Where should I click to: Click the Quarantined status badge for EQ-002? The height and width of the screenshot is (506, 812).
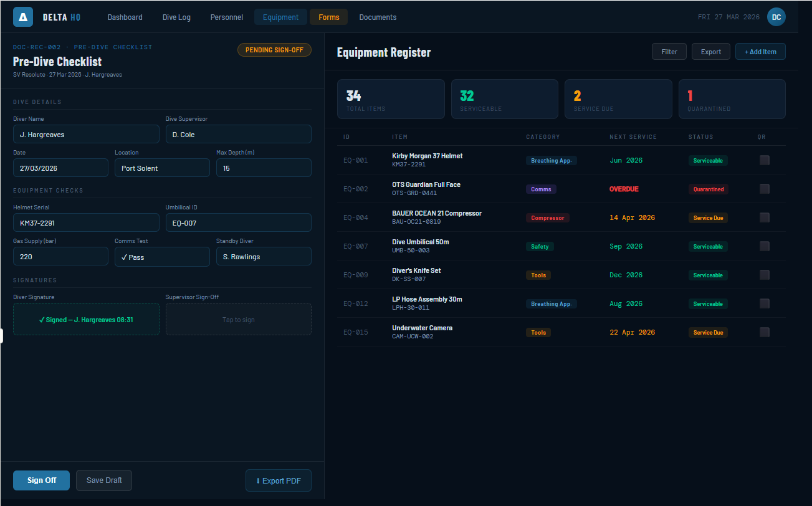[709, 189]
